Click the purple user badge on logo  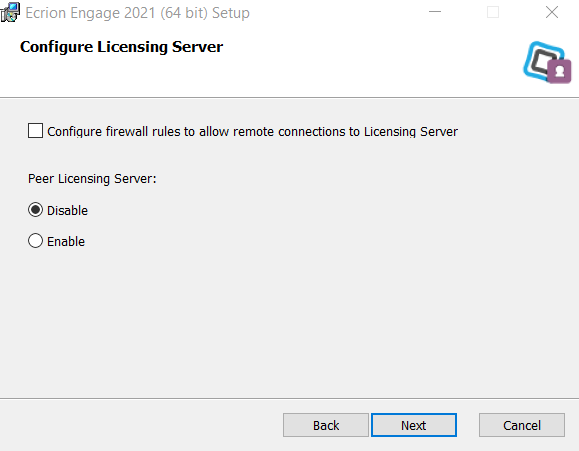(x=559, y=71)
